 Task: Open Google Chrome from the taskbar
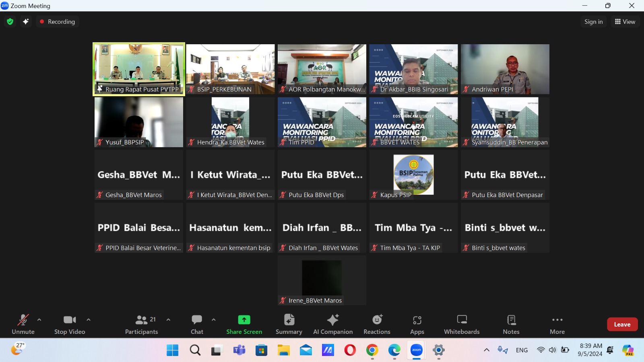click(372, 350)
